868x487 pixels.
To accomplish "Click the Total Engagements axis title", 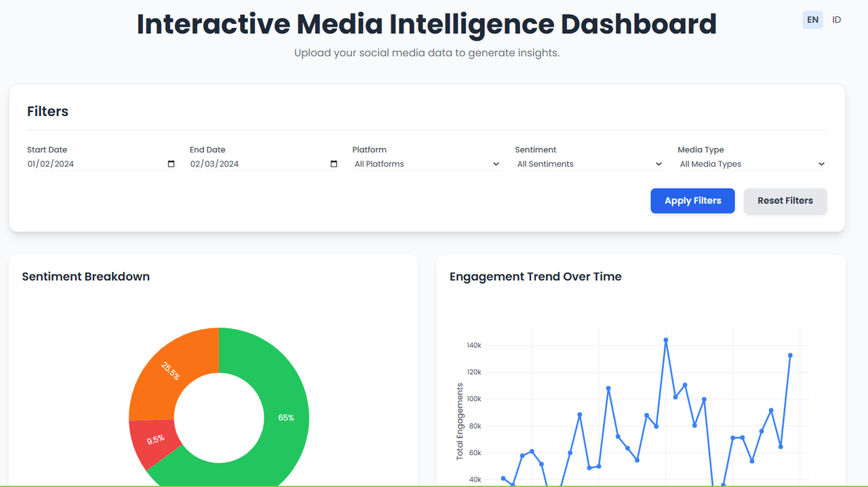I will click(x=460, y=422).
